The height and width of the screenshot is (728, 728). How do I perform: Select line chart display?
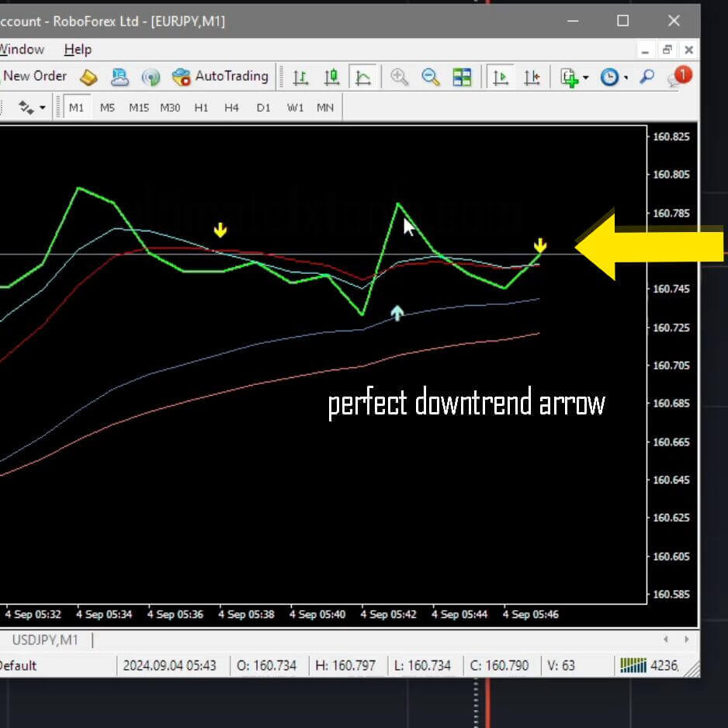[363, 77]
